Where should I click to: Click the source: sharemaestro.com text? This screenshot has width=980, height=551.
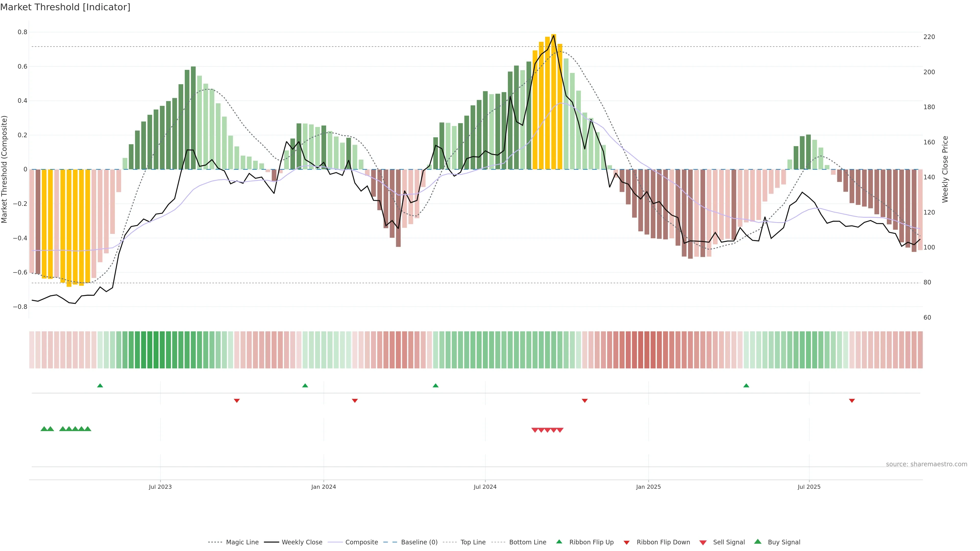926,464
